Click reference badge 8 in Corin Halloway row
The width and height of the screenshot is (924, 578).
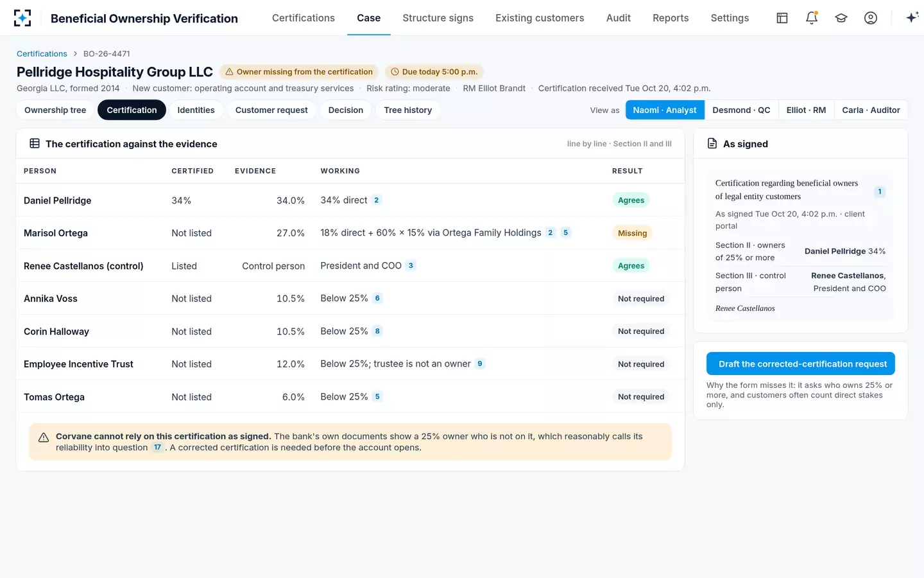[x=377, y=331]
